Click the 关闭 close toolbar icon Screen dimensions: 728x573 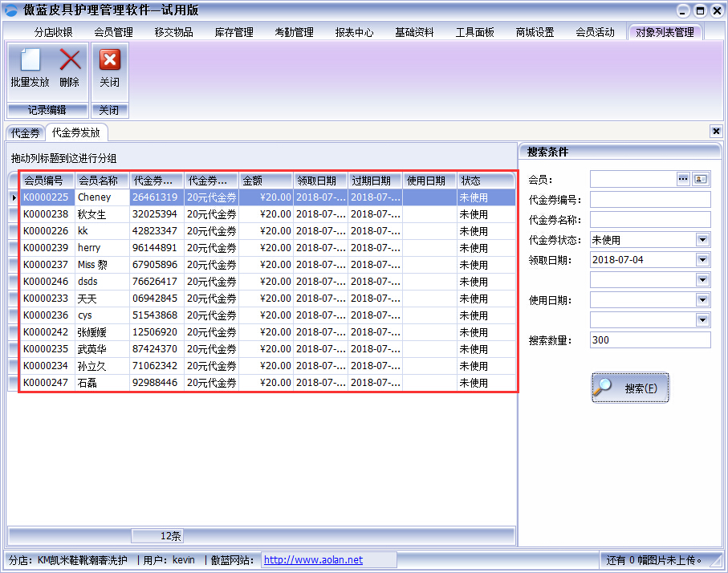(109, 62)
